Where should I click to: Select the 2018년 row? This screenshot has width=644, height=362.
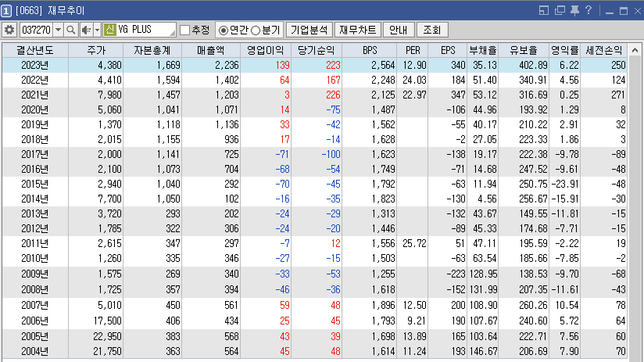315,139
